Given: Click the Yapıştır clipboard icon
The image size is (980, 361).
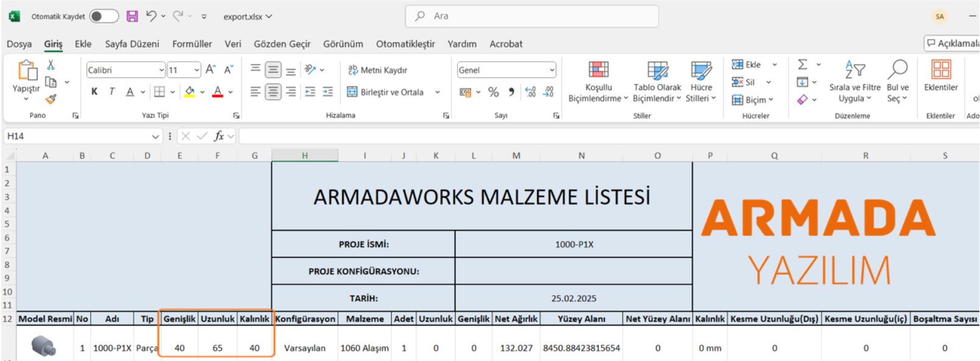Looking at the screenshot, I should (x=27, y=70).
